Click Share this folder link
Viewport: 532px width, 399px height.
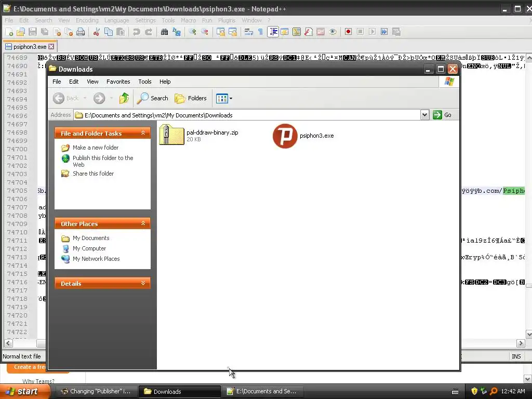click(94, 174)
